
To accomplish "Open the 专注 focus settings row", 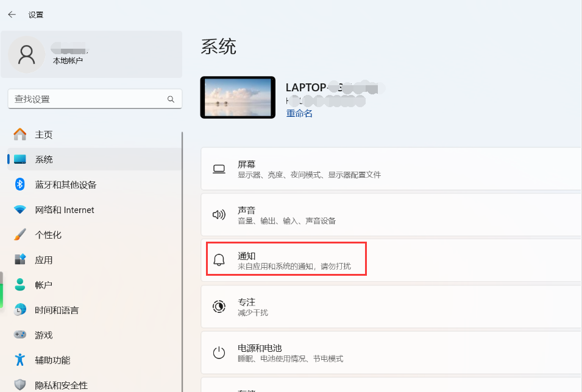I will (390, 306).
